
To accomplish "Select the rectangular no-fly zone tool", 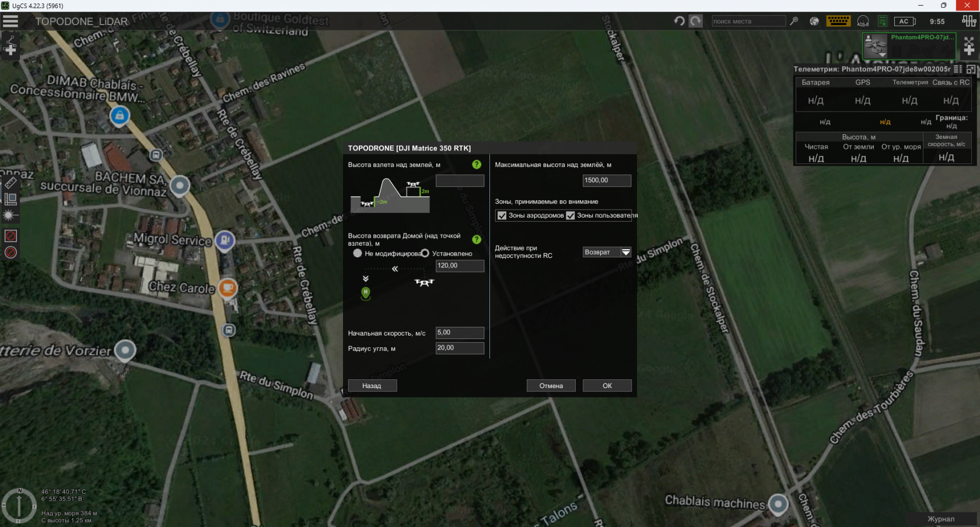I will click(10, 236).
